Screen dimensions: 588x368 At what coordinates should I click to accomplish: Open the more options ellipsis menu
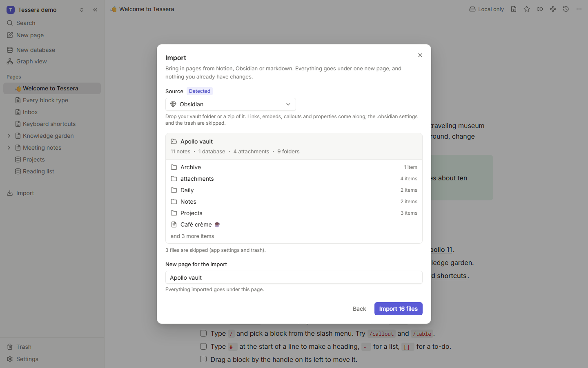tap(579, 9)
